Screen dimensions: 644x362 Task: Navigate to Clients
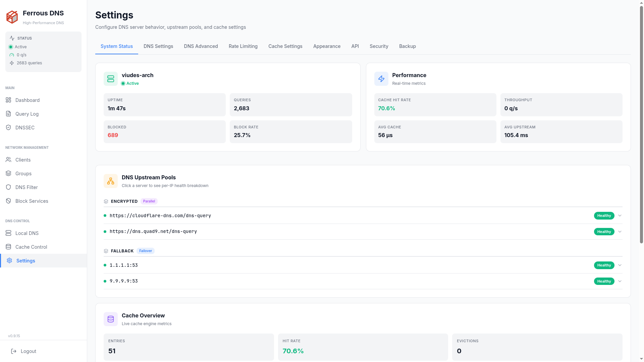coord(43,160)
